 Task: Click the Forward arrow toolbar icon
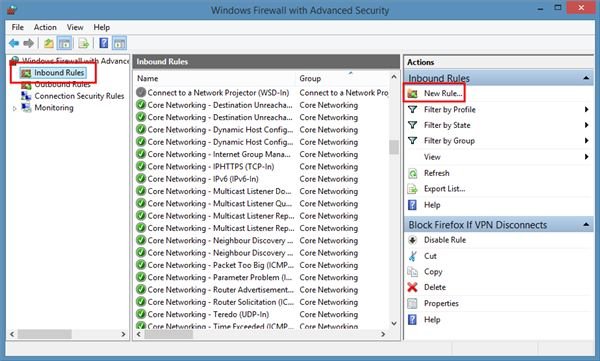tap(28, 43)
